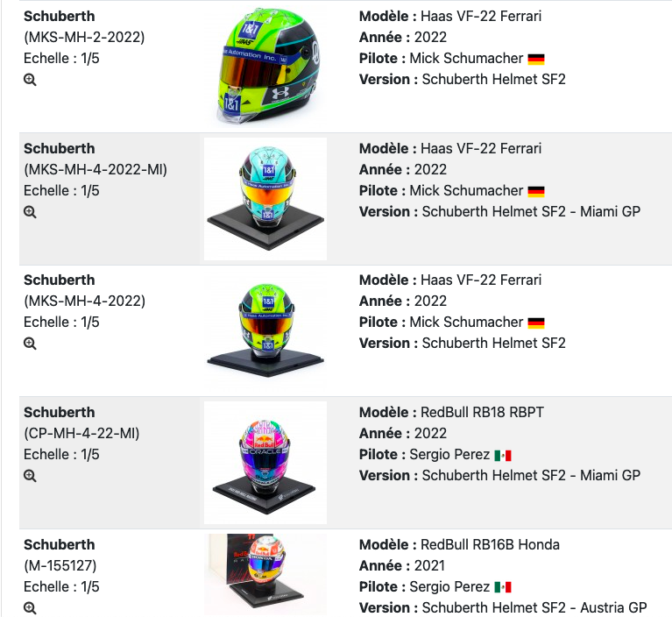
Task: Click Mexican flag for RB16B Austria GP helmet
Action: [x=503, y=587]
